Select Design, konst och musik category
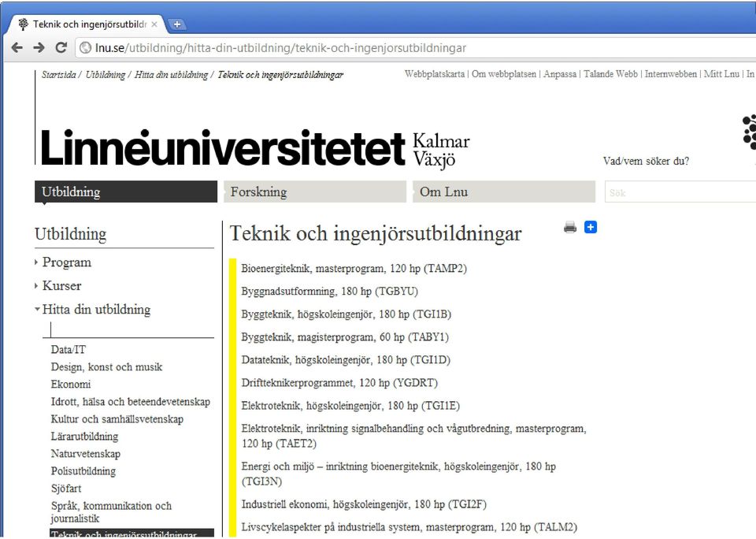Image resolution: width=756 pixels, height=539 pixels. (x=106, y=366)
